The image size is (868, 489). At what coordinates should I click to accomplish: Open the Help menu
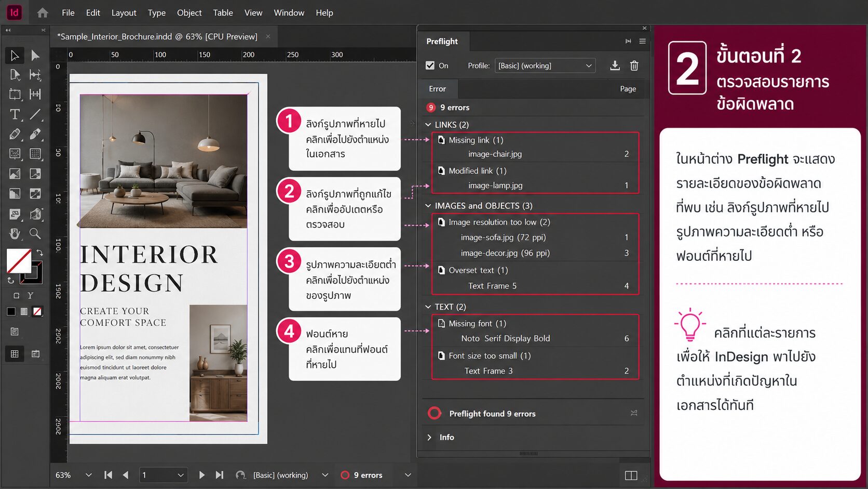click(x=324, y=12)
